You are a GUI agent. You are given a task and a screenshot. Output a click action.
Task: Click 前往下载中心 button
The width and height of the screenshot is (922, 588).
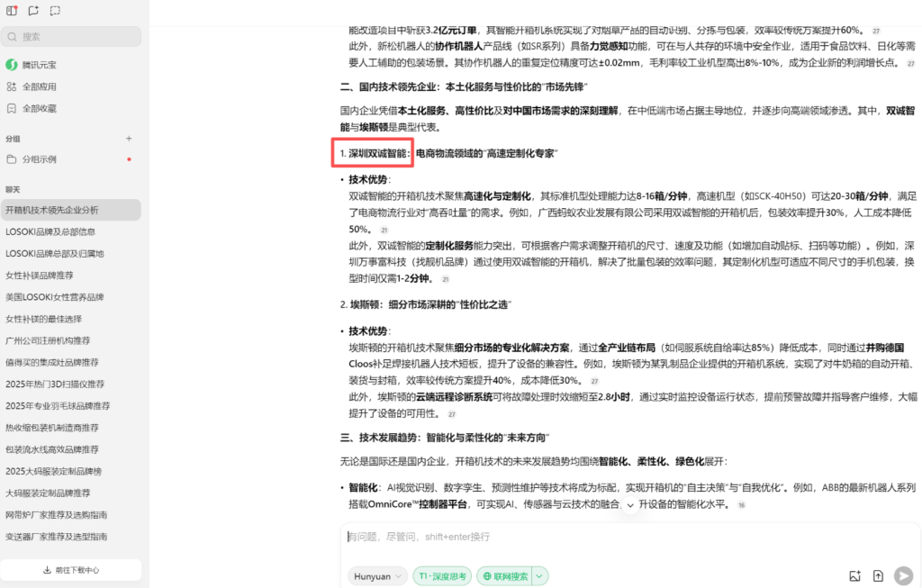point(71,570)
